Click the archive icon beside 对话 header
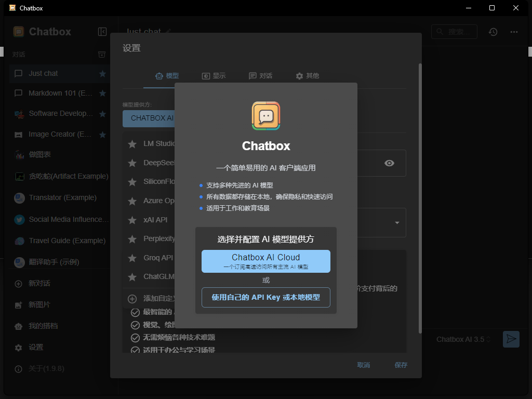532x399 pixels. pos(102,54)
